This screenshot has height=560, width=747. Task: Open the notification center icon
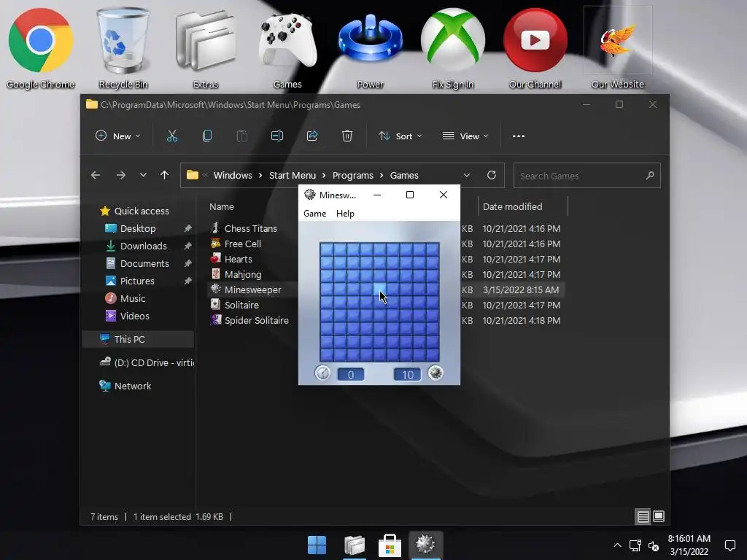tap(729, 545)
